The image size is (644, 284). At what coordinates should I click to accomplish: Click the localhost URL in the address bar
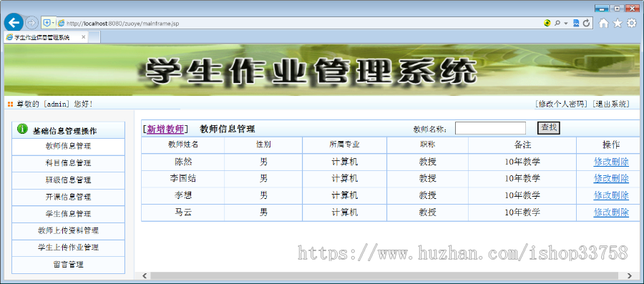[x=122, y=24]
